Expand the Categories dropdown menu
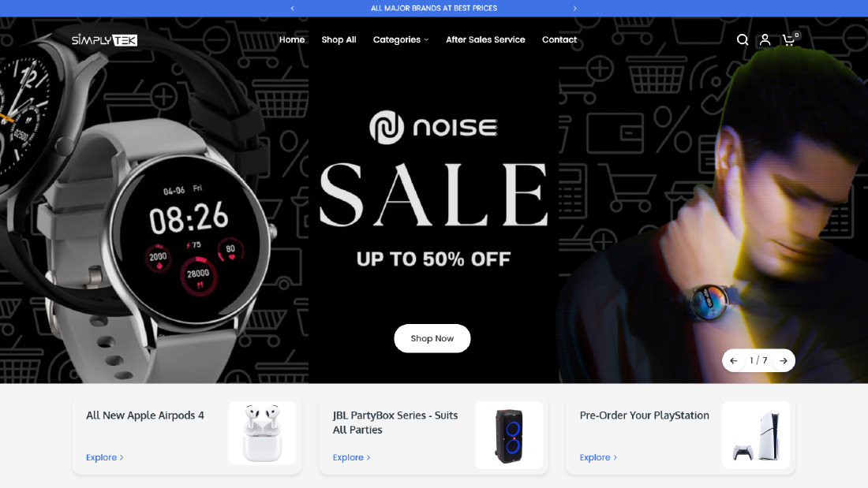This screenshot has width=868, height=488. [x=401, y=40]
